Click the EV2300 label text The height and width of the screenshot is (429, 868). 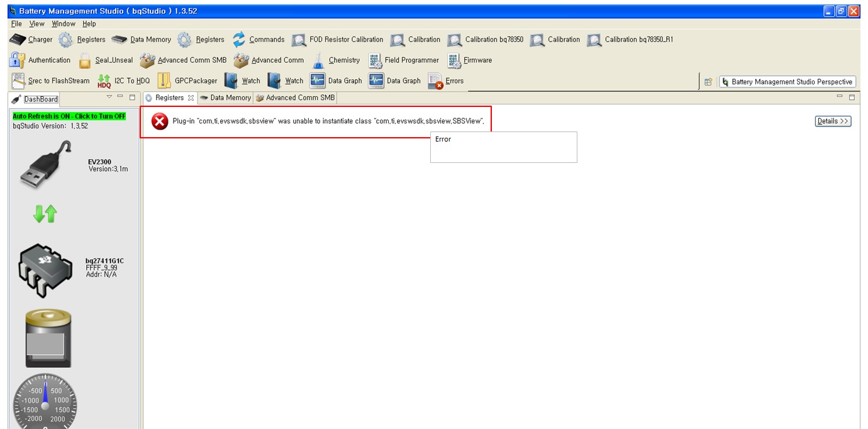[x=99, y=162]
